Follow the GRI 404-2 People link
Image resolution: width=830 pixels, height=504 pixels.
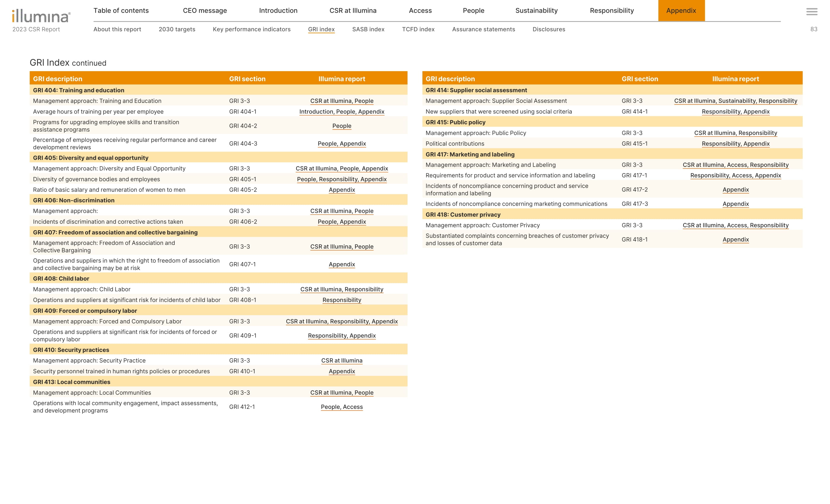[341, 126]
